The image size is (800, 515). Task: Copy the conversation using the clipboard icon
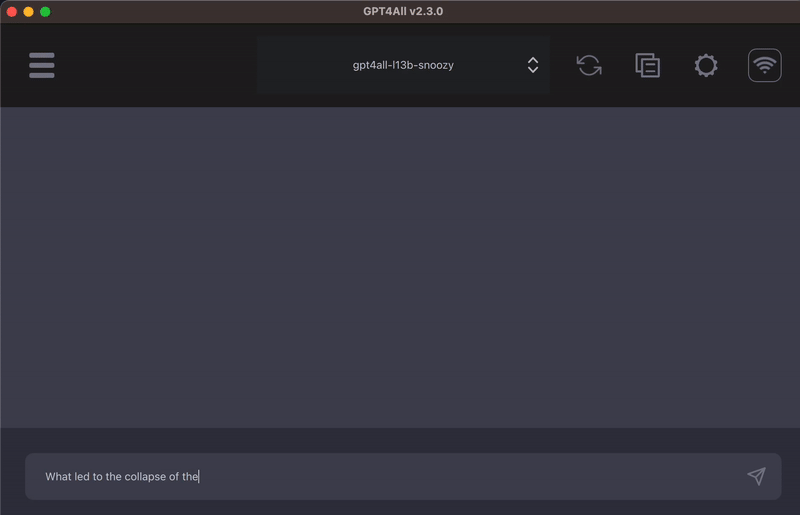pyautogui.click(x=647, y=65)
